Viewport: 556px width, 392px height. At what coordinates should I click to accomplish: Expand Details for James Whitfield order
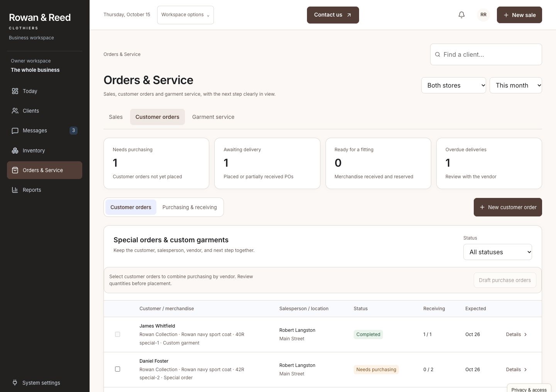[517, 335]
